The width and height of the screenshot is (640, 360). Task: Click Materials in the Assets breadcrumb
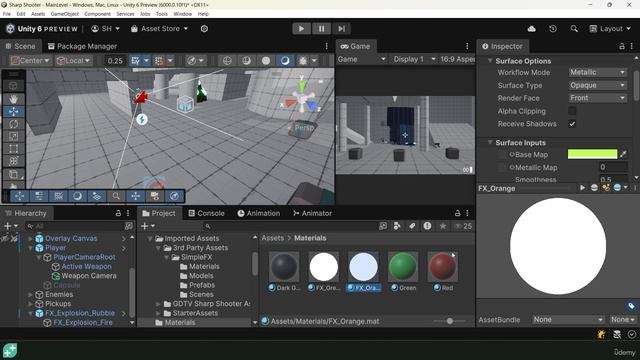[x=310, y=238]
